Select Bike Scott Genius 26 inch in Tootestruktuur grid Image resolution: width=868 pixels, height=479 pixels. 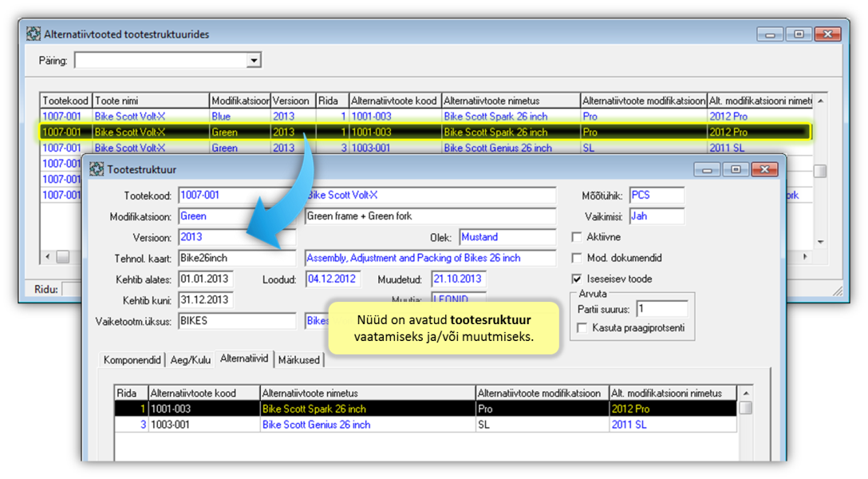tap(367, 425)
